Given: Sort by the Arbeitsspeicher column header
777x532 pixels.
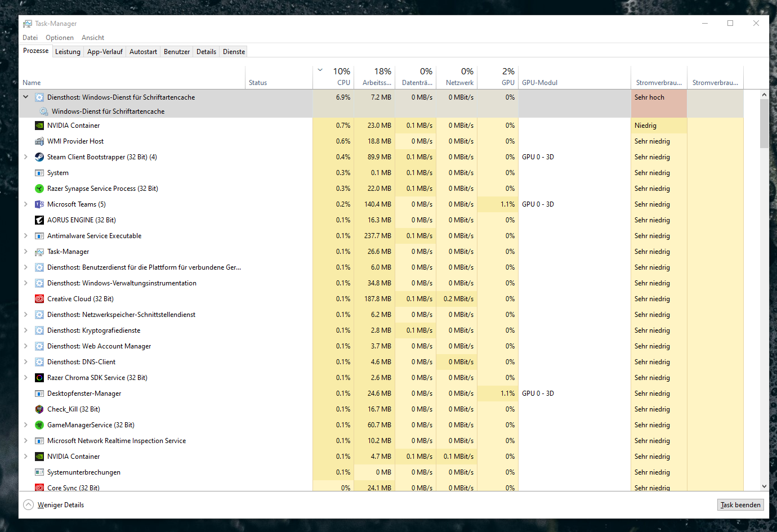Looking at the screenshot, I should click(x=374, y=78).
